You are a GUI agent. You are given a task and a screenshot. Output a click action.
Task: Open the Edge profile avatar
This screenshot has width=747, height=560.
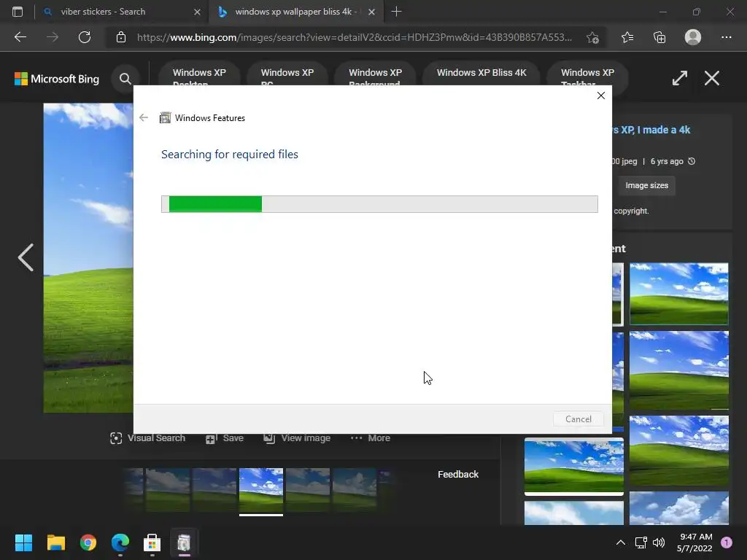[x=693, y=37]
